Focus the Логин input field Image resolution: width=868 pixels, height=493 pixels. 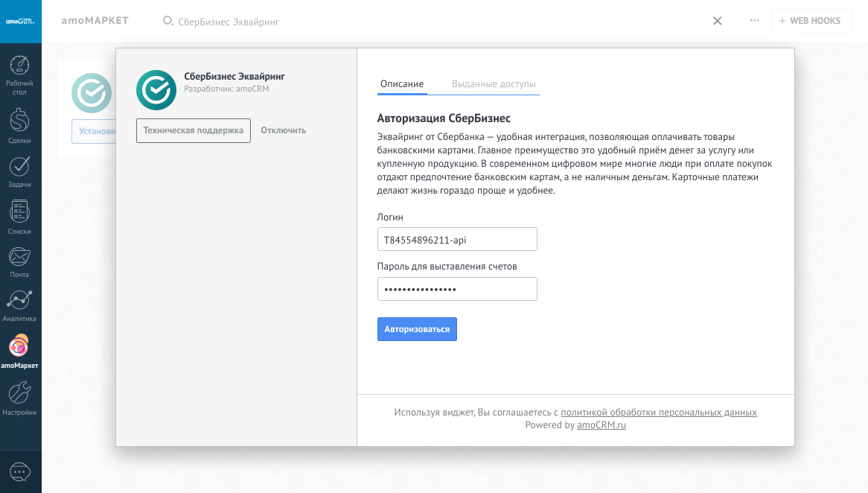coord(457,240)
